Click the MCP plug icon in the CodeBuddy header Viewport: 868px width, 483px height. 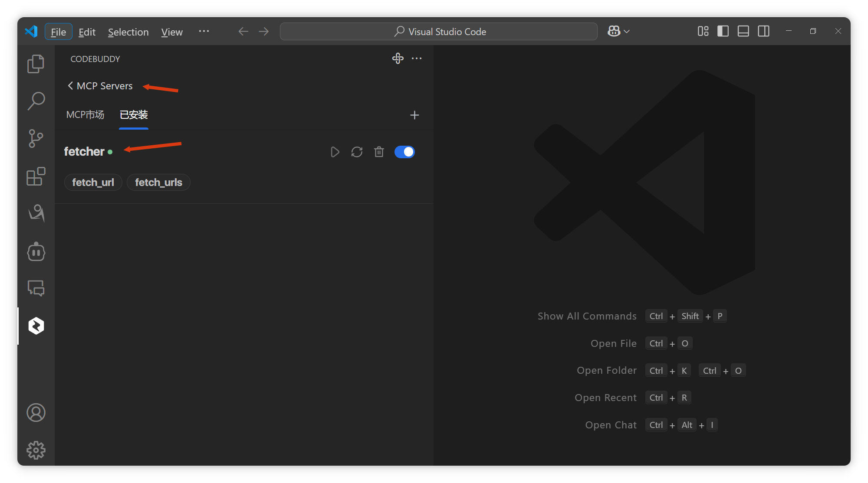(x=398, y=59)
